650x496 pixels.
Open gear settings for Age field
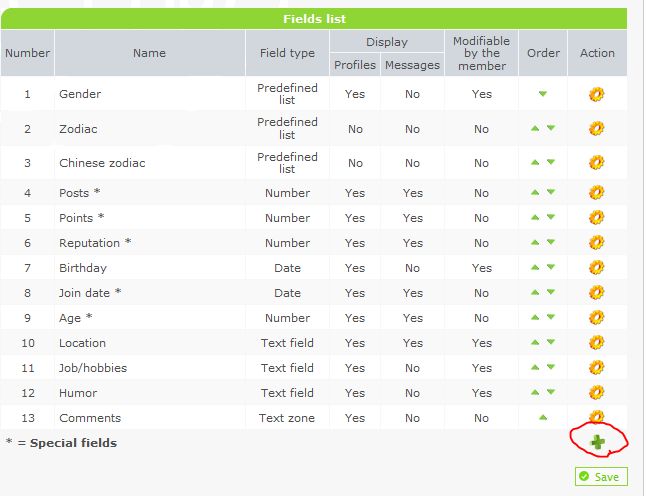pos(597,317)
